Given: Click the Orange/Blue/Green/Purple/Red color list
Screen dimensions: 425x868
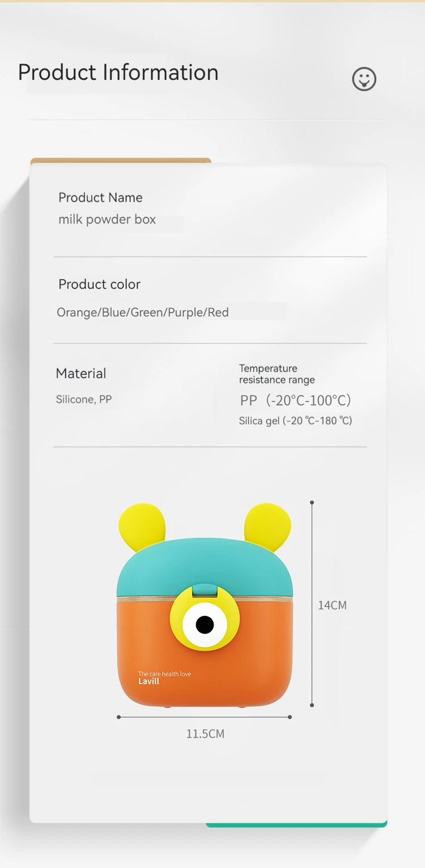Looking at the screenshot, I should pos(143,312).
